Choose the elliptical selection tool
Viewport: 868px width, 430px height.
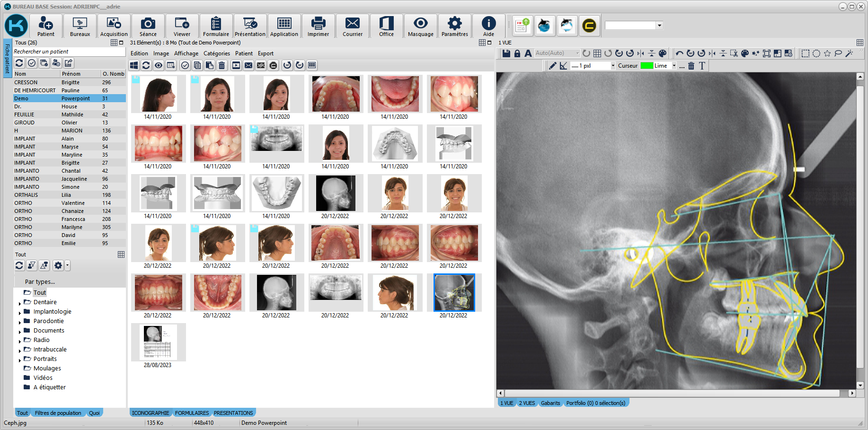tap(816, 53)
